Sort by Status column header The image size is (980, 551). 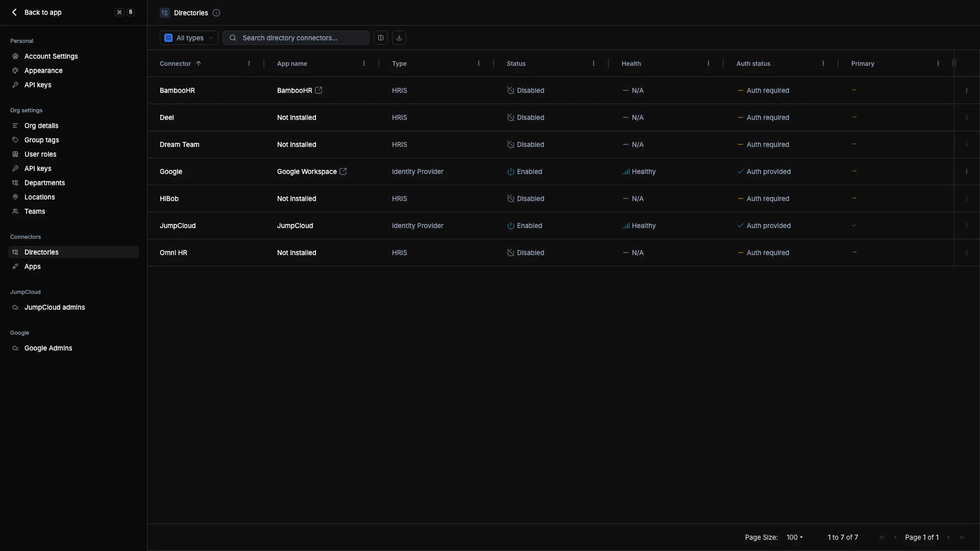tap(516, 64)
